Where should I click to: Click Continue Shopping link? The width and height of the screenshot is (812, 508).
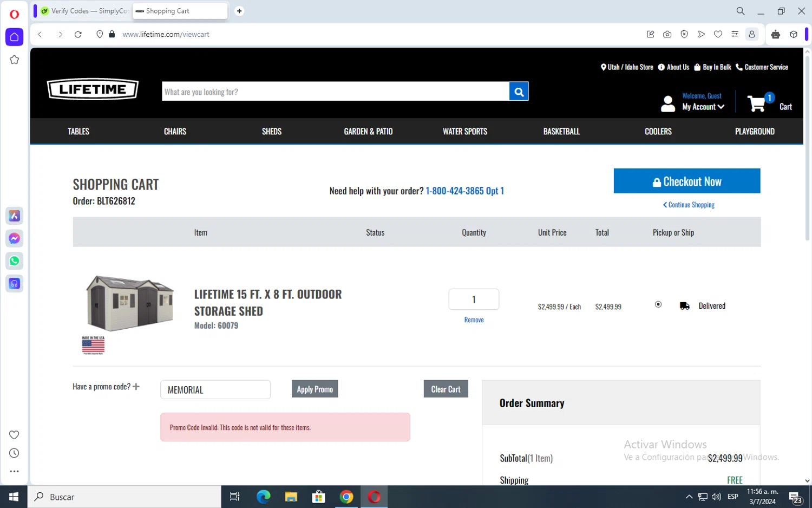pos(689,205)
